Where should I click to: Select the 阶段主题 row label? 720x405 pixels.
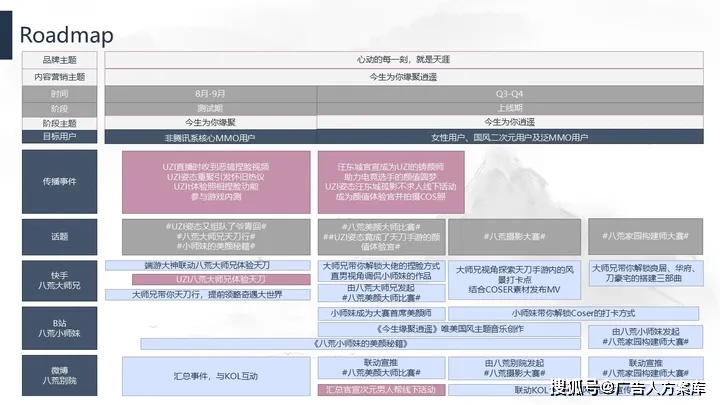point(60,123)
